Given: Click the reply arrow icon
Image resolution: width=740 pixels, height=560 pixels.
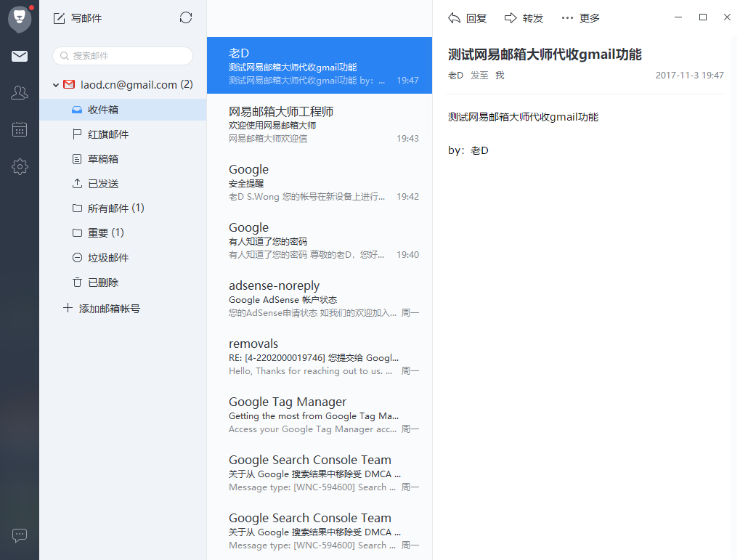Looking at the screenshot, I should pos(454,18).
